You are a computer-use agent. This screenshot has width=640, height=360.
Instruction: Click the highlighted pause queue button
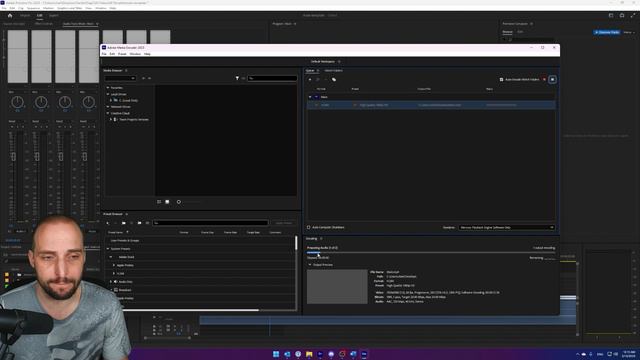coord(553,80)
